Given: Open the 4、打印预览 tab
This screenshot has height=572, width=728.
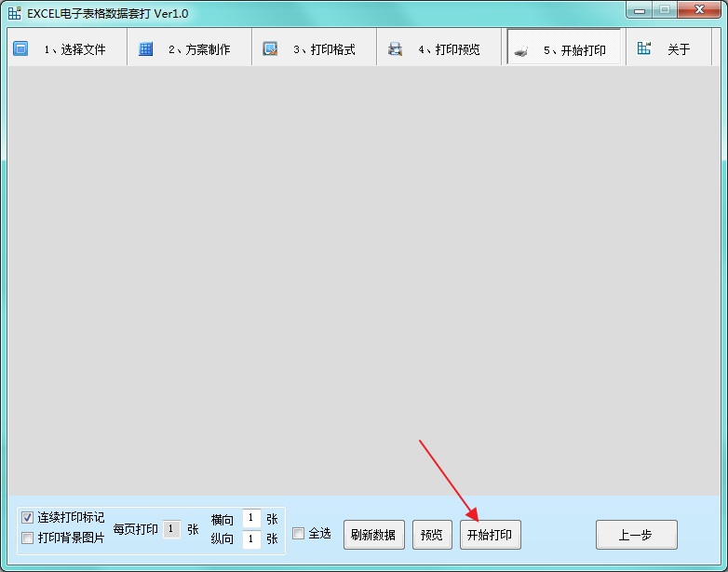Looking at the screenshot, I should pos(439,47).
